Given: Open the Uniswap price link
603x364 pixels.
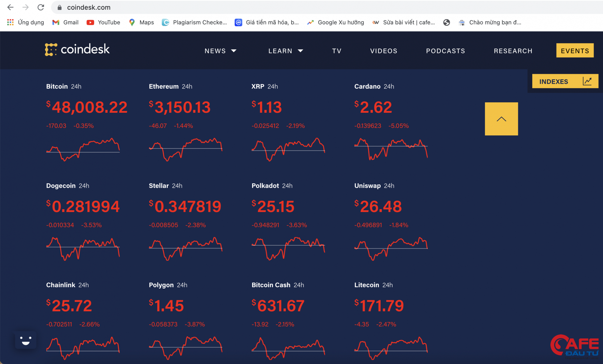Looking at the screenshot, I should click(x=367, y=186).
